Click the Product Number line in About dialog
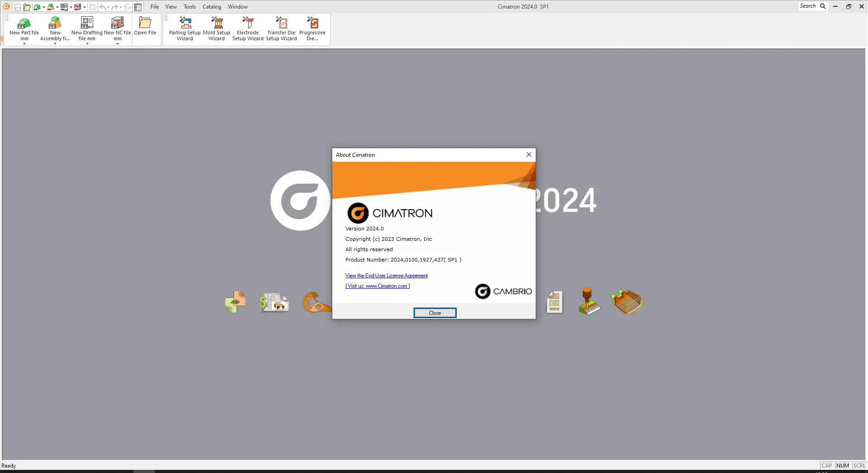The height and width of the screenshot is (473, 868). pos(403,260)
